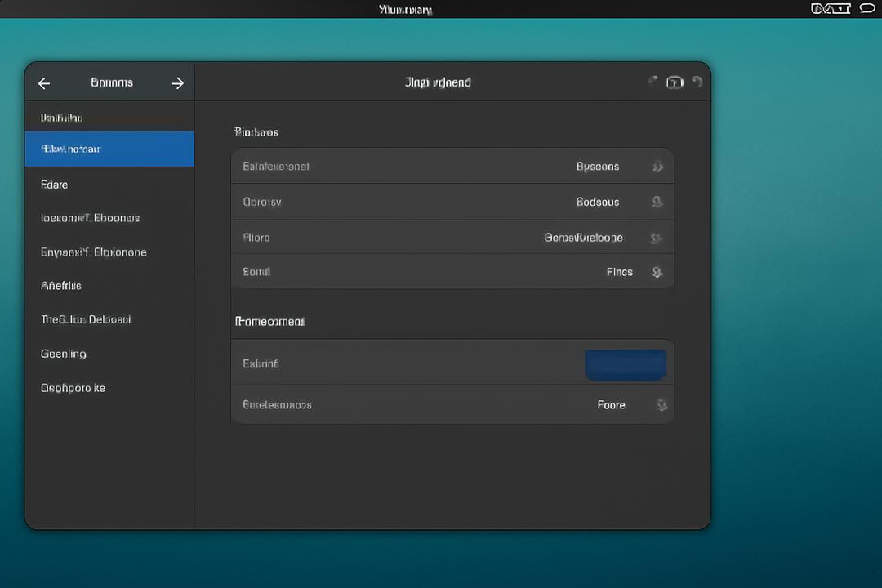Click the forward arrow in sidebar header
This screenshot has width=882, height=588.
click(x=178, y=83)
